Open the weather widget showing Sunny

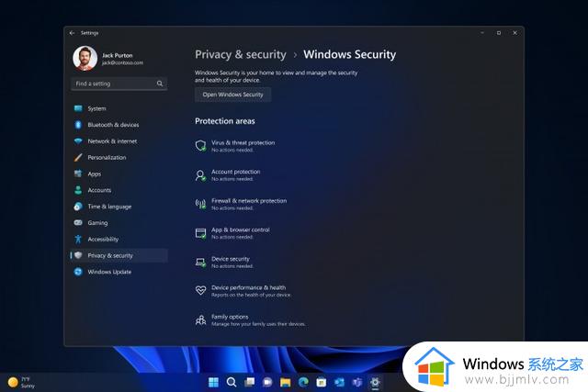click(x=21, y=382)
